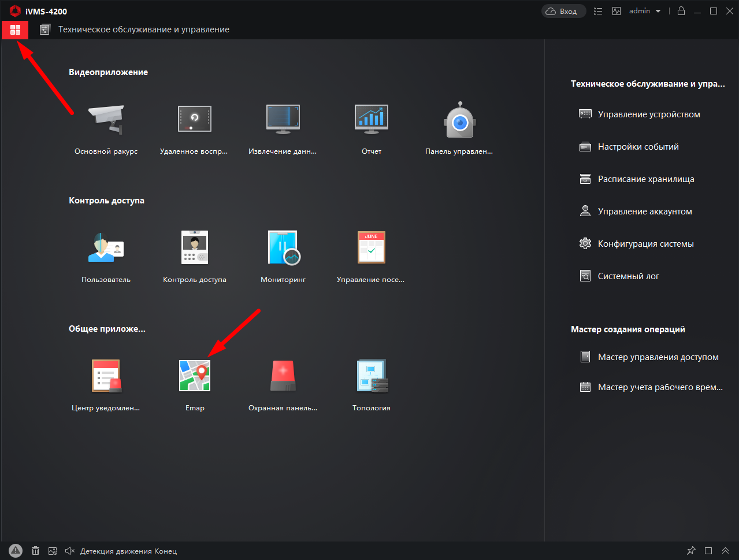Pin the alarm bar with pushpin icon
Viewport: 739px width, 560px height.
coord(691,551)
